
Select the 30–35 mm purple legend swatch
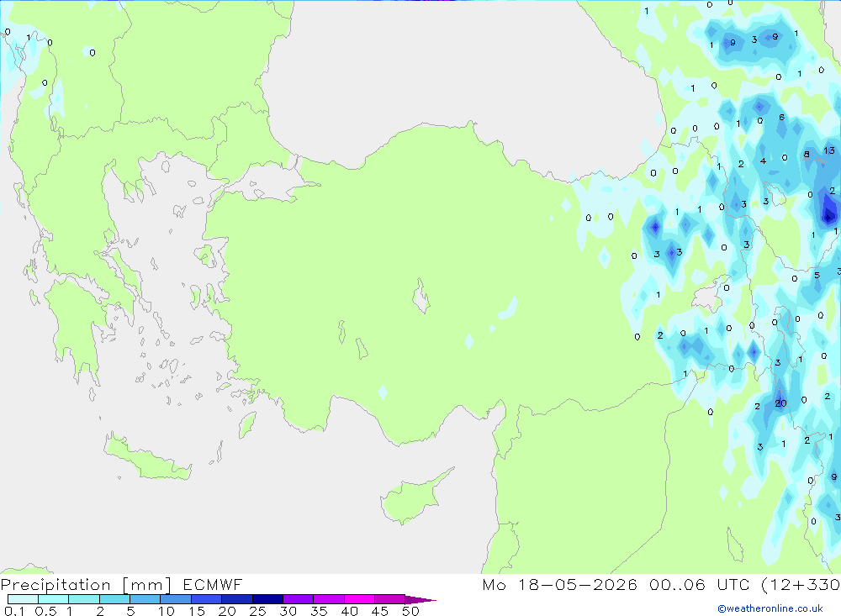299,599
